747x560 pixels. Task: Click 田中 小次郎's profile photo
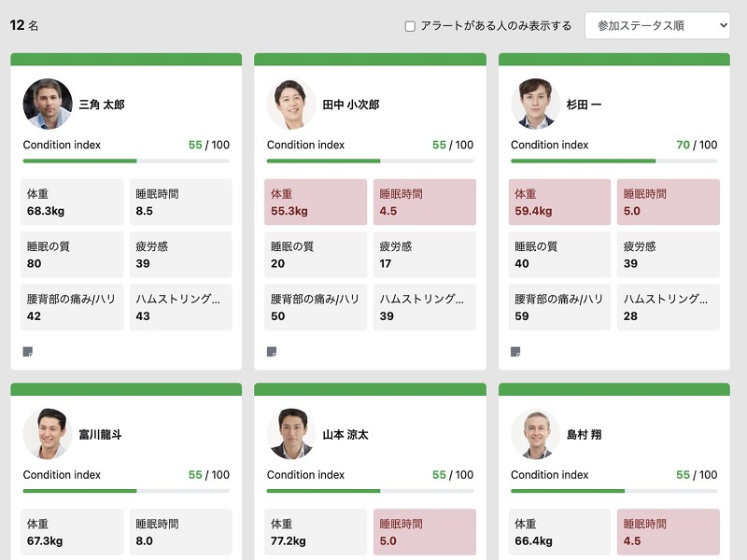pos(291,104)
